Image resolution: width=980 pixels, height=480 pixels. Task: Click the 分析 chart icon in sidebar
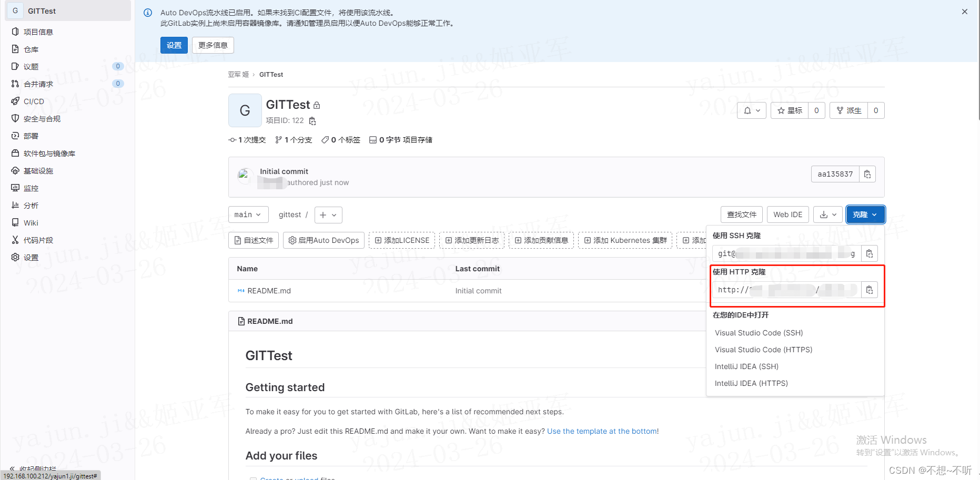[15, 205]
